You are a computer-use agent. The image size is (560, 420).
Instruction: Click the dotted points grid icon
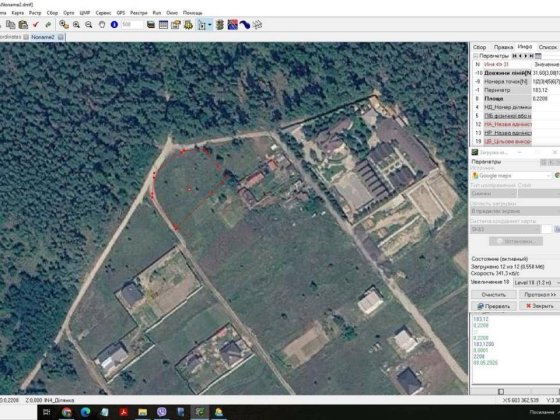(x=258, y=25)
